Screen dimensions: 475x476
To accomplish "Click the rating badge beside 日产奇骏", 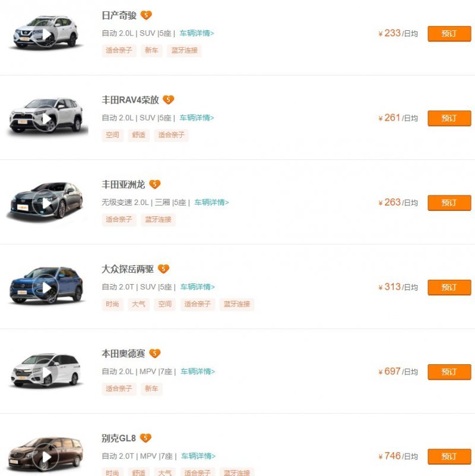I will 146,15.
